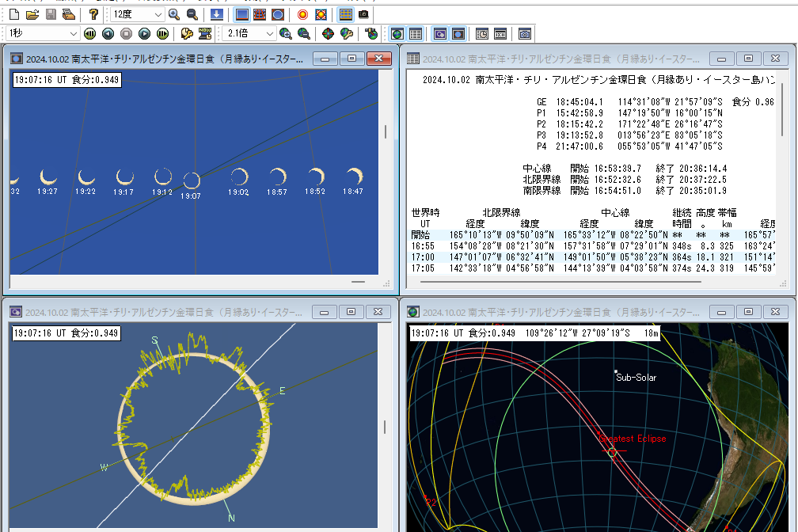Zoom in the globe map view
Screen dimensions: 798x532
click(285, 34)
